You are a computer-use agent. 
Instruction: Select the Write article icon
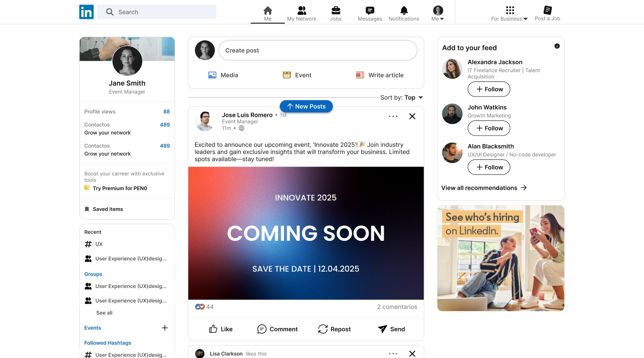click(360, 75)
